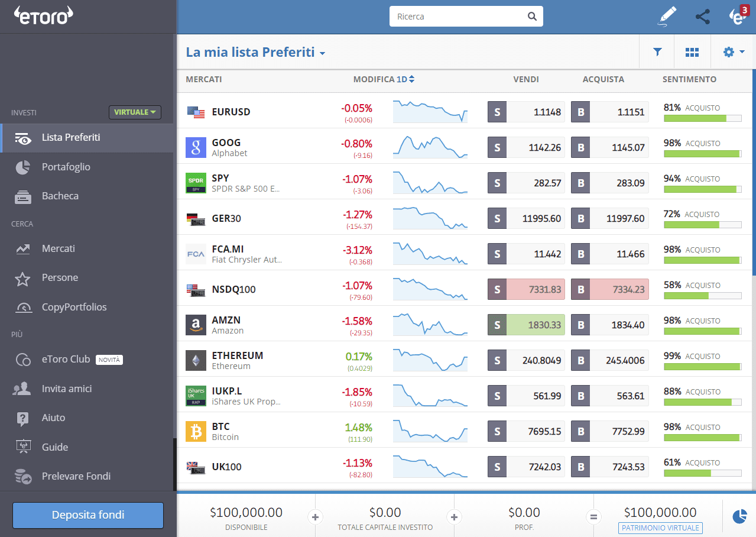
Task: Open UK100 market row name
Action: [227, 467]
